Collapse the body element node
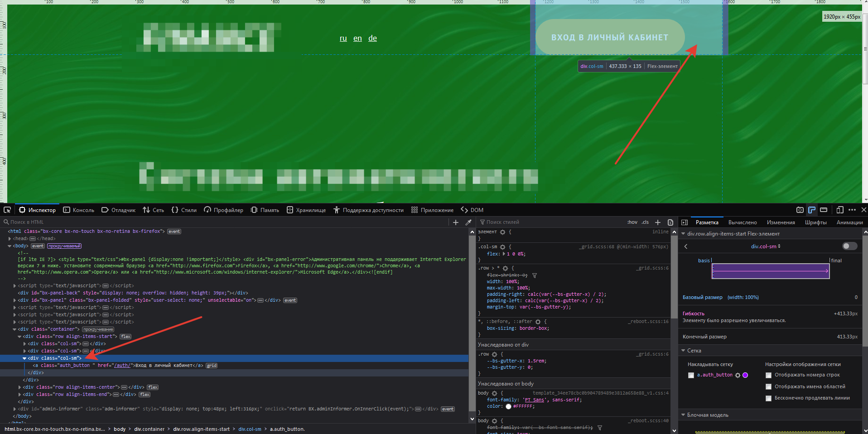This screenshot has height=434, width=868. click(x=10, y=246)
